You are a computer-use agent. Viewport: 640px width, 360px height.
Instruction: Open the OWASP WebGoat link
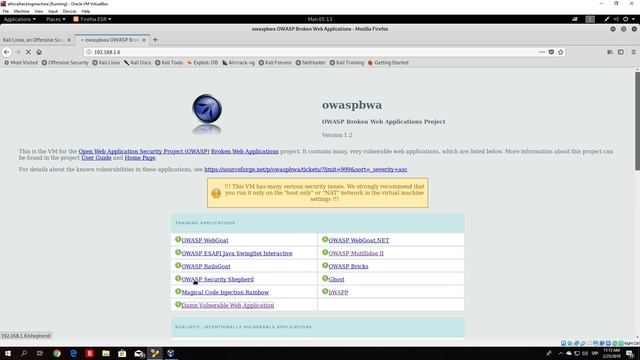tap(205, 240)
